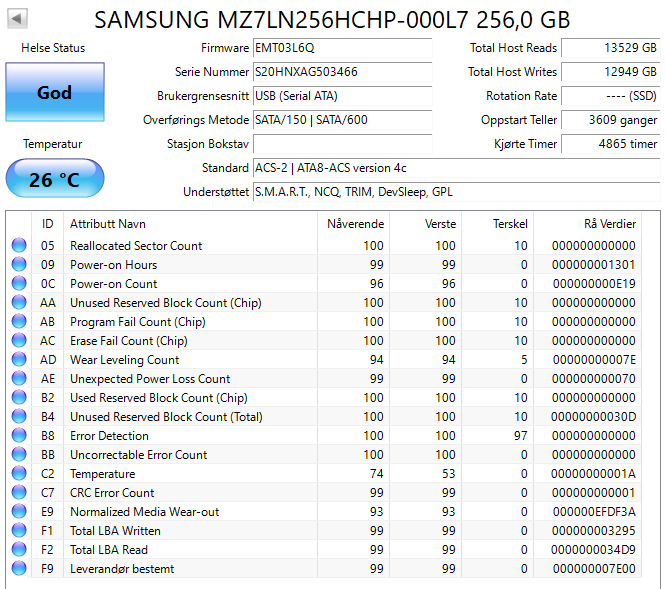Select the CRC Error Count attribute name

pos(112,493)
